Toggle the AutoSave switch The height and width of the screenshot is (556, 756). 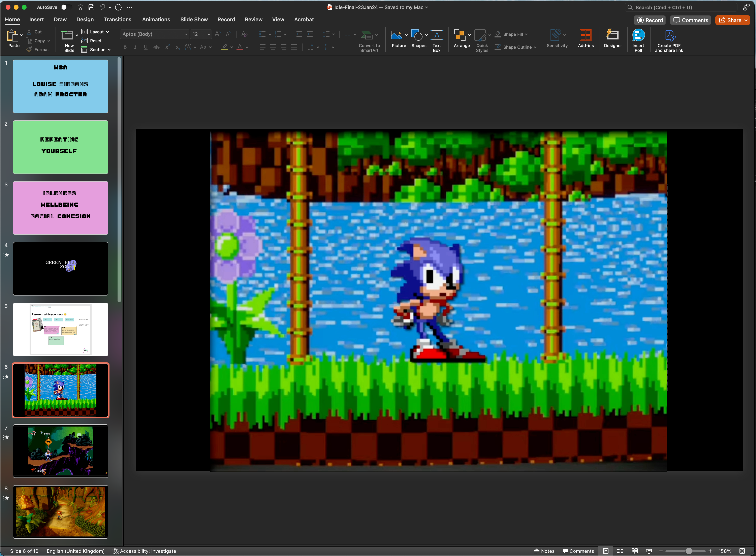(66, 7)
